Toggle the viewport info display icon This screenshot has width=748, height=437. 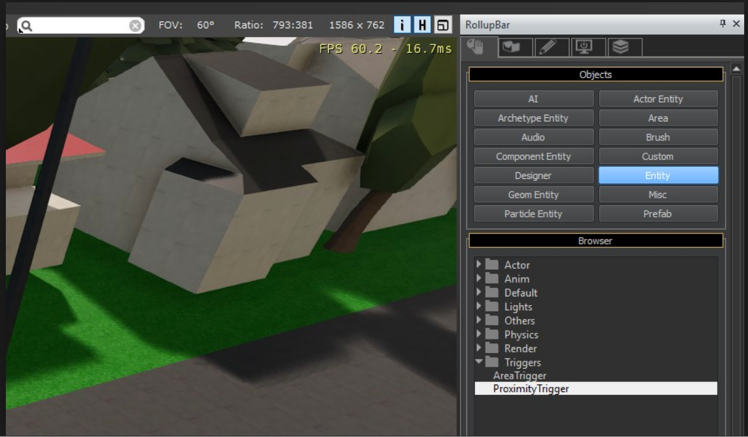pyautogui.click(x=402, y=25)
